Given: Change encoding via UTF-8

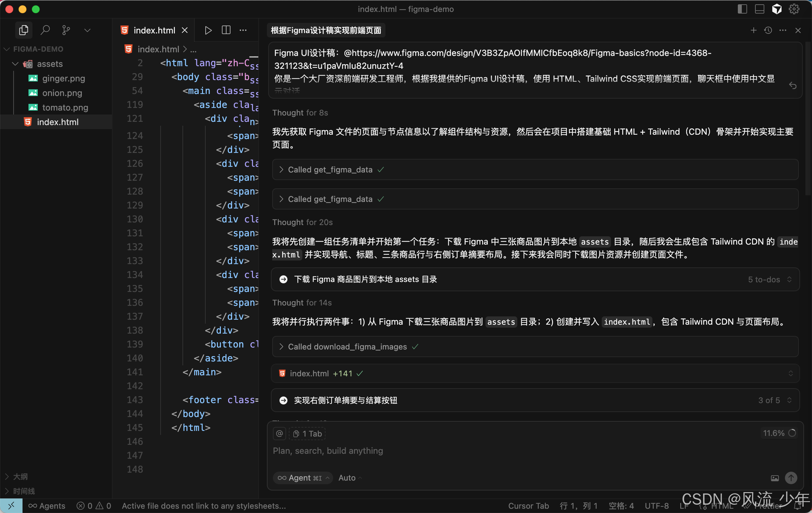Looking at the screenshot, I should coord(657,506).
